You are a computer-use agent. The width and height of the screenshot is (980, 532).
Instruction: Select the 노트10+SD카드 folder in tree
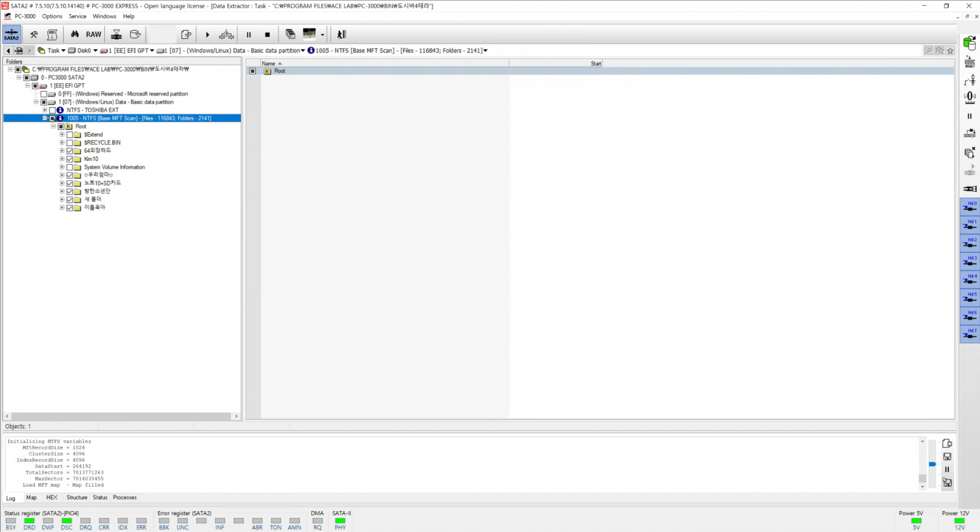(103, 183)
